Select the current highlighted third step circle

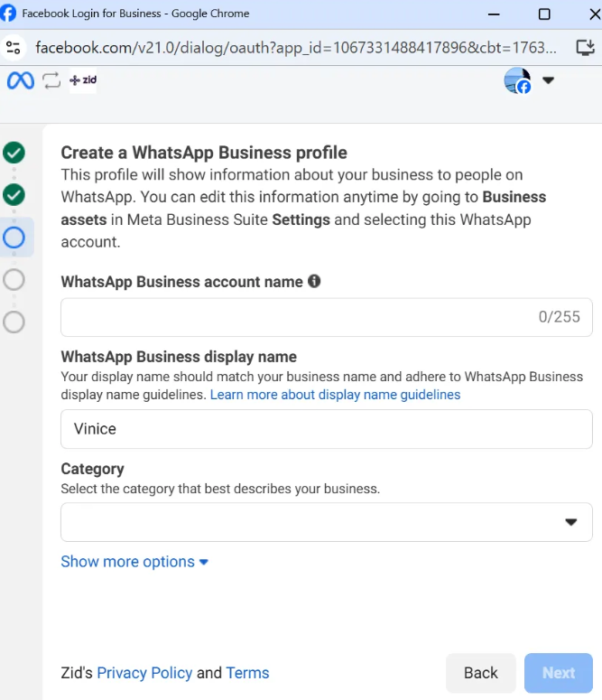pyautogui.click(x=14, y=238)
